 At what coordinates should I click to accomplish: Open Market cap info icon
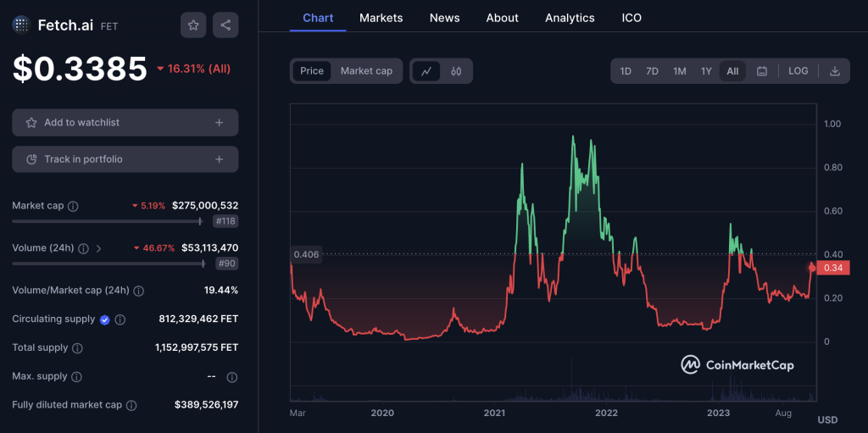[73, 206]
